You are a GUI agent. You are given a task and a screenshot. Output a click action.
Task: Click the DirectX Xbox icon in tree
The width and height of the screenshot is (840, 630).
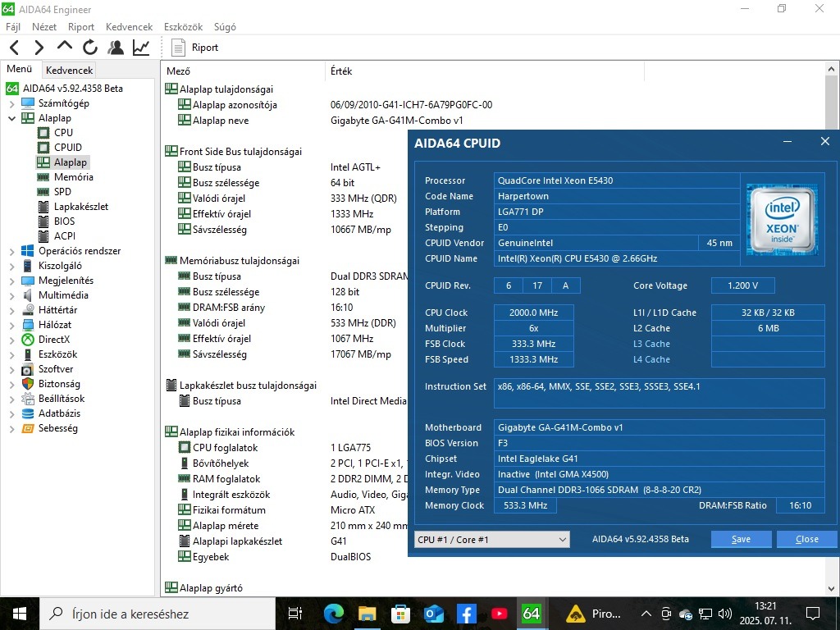(28, 340)
